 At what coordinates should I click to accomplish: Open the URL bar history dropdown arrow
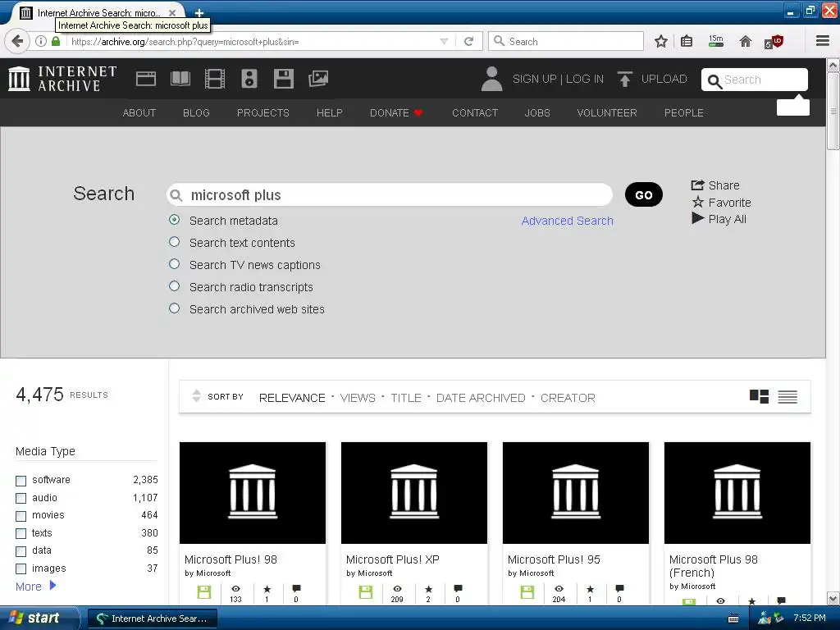444,41
